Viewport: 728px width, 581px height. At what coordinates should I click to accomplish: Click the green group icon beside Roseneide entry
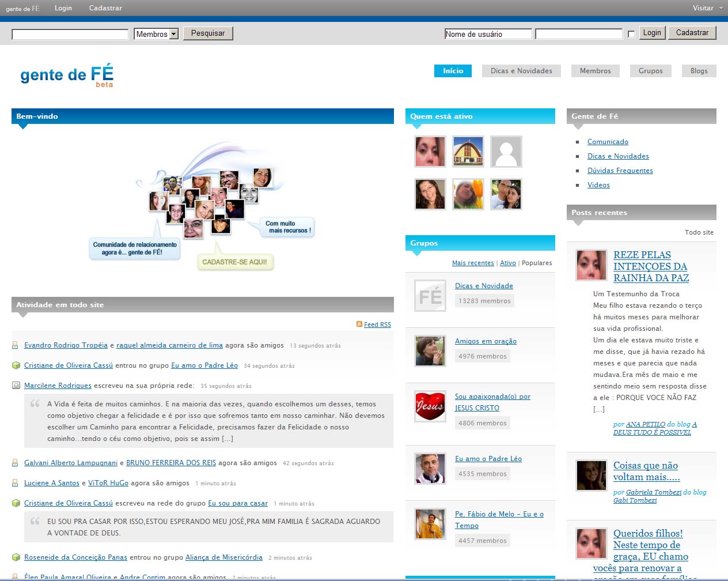pos(16,557)
